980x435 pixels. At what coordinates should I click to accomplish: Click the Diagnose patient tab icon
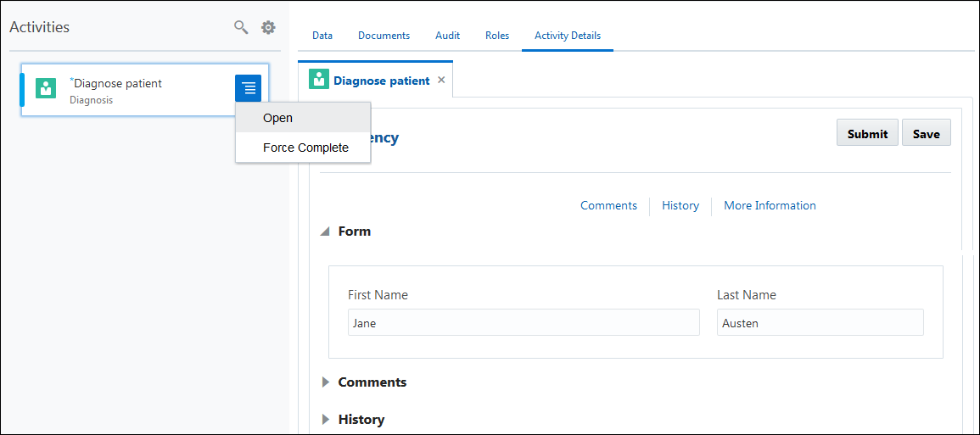tap(319, 81)
